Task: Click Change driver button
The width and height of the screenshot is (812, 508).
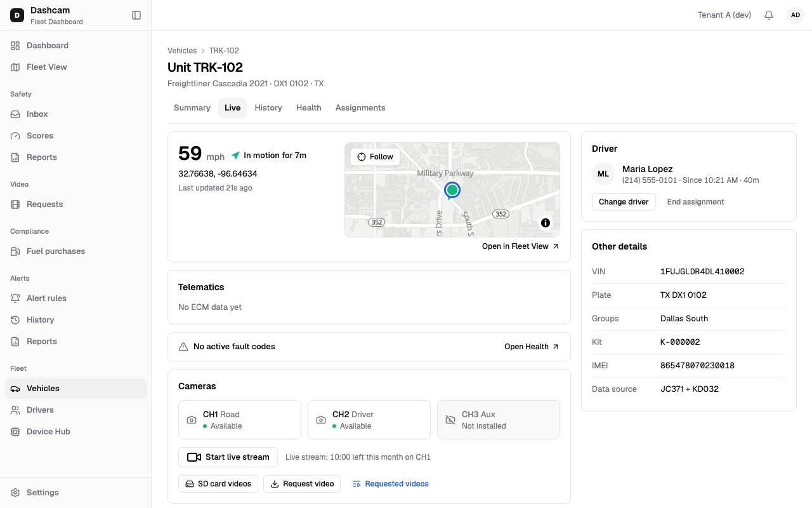Action: pos(624,202)
